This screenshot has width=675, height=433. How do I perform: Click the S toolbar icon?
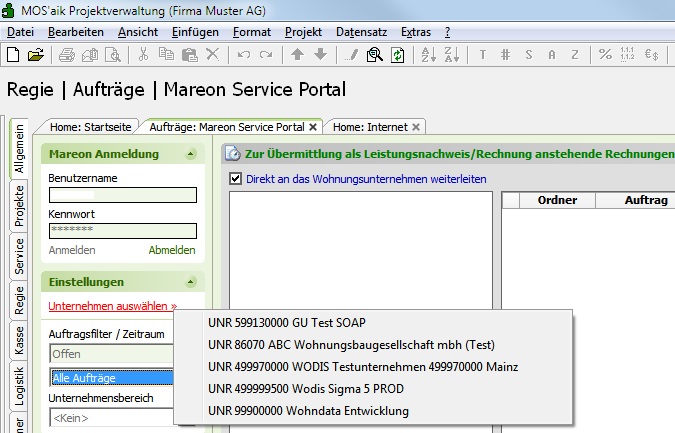click(529, 55)
